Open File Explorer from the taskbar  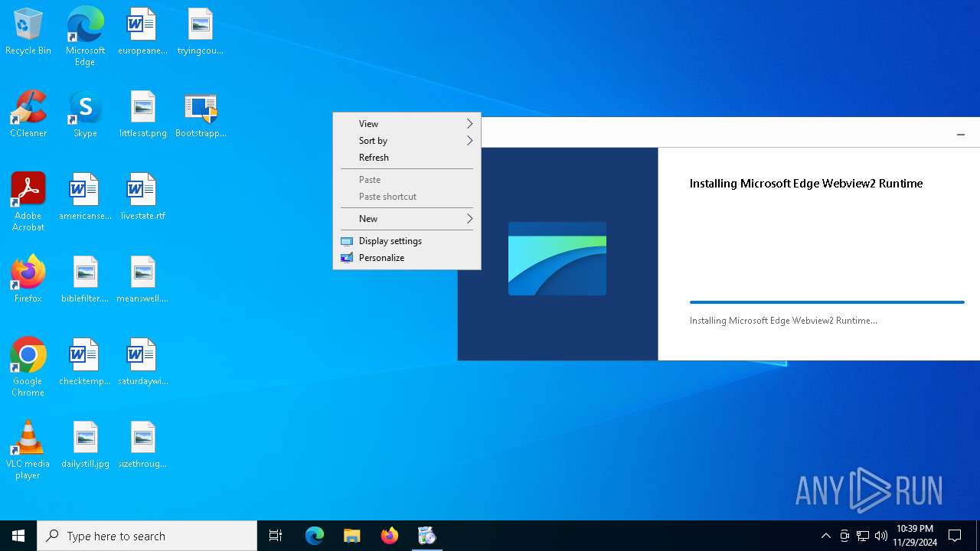pos(352,536)
